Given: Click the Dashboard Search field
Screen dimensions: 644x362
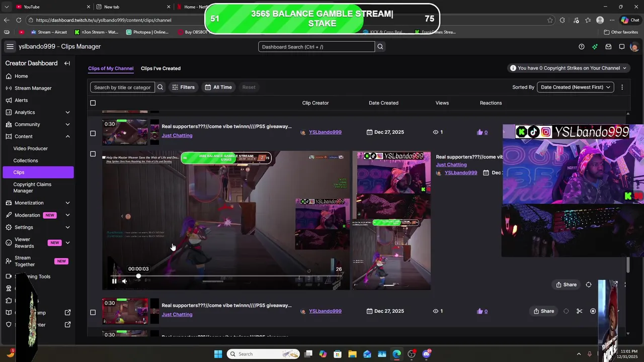Looking at the screenshot, I should (x=316, y=47).
